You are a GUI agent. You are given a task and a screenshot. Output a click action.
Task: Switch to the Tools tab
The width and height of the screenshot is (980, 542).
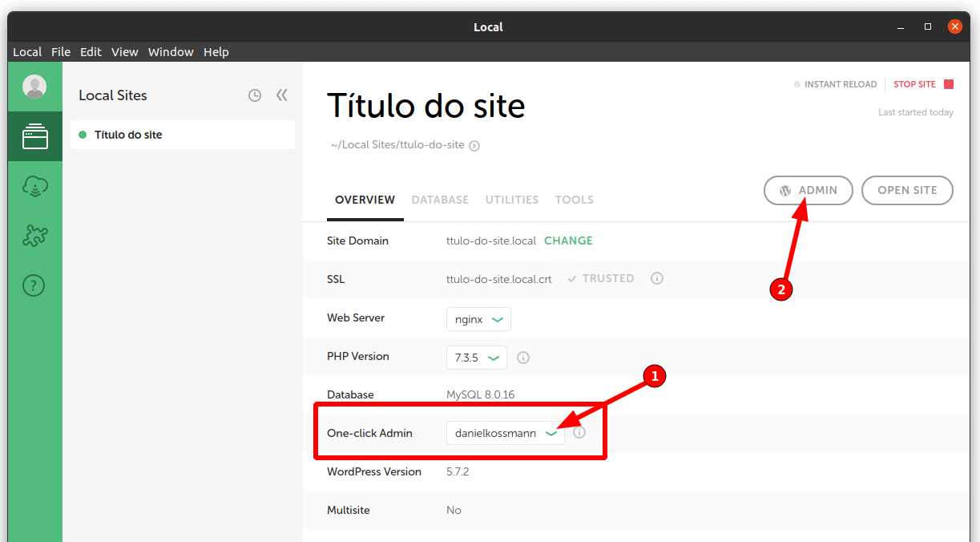[x=575, y=200]
